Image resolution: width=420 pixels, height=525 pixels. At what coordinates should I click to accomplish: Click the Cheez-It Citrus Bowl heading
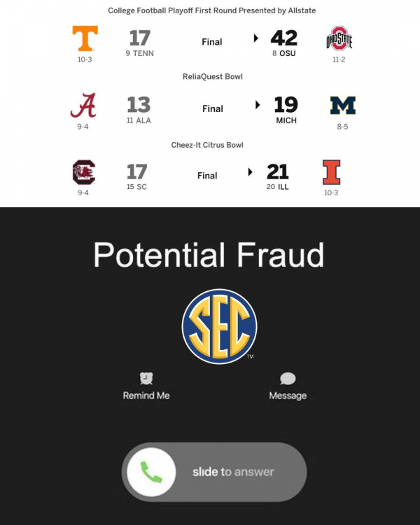pos(207,145)
